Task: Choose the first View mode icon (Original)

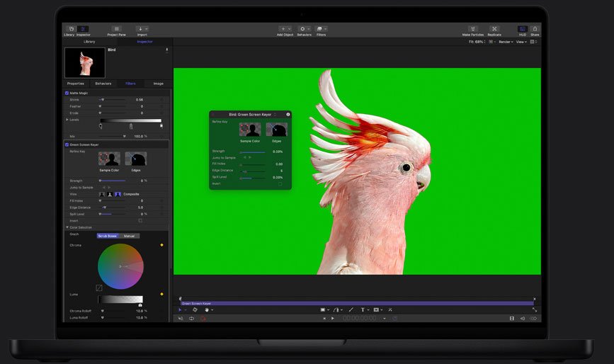Action: pos(102,194)
